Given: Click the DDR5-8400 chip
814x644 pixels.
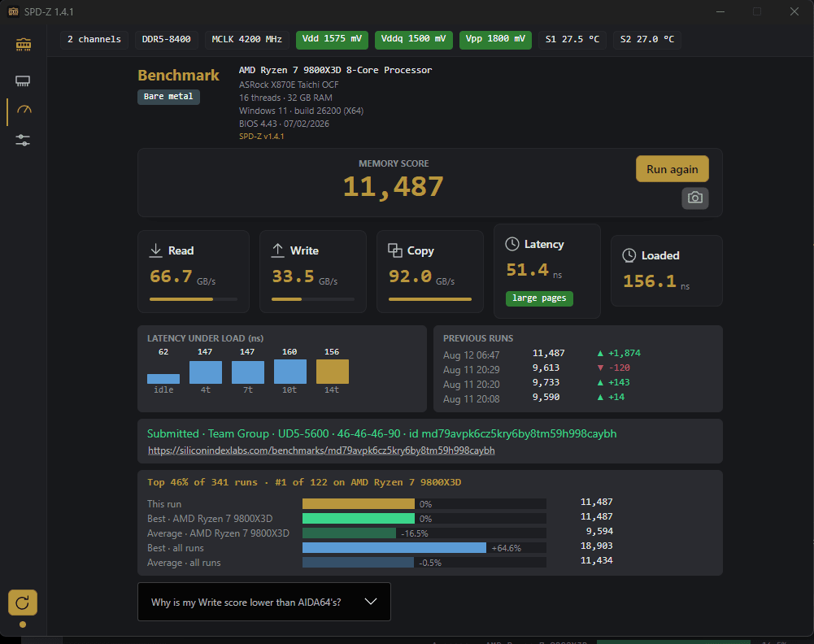Looking at the screenshot, I should 166,40.
